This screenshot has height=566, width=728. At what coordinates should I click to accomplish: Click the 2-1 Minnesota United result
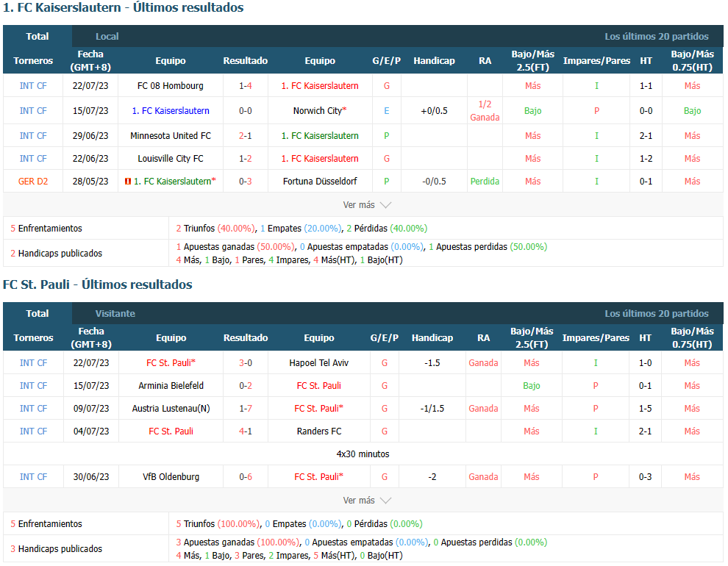pyautogui.click(x=246, y=136)
